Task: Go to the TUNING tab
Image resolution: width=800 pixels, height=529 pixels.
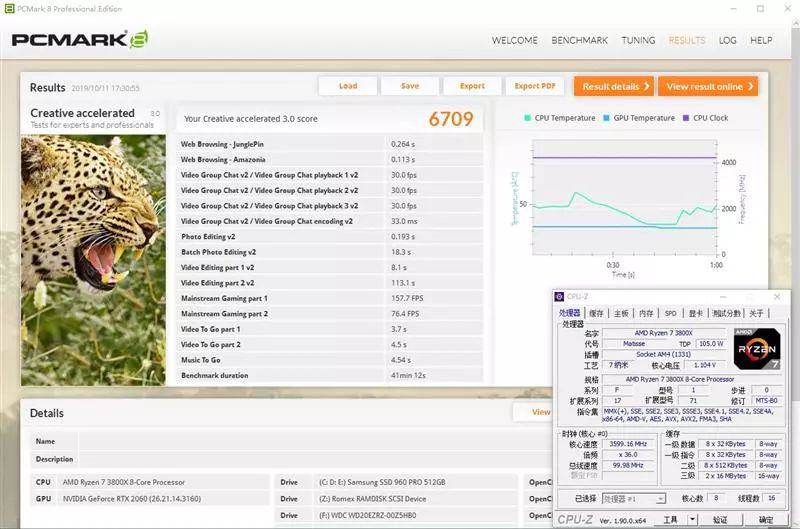Action: (638, 40)
